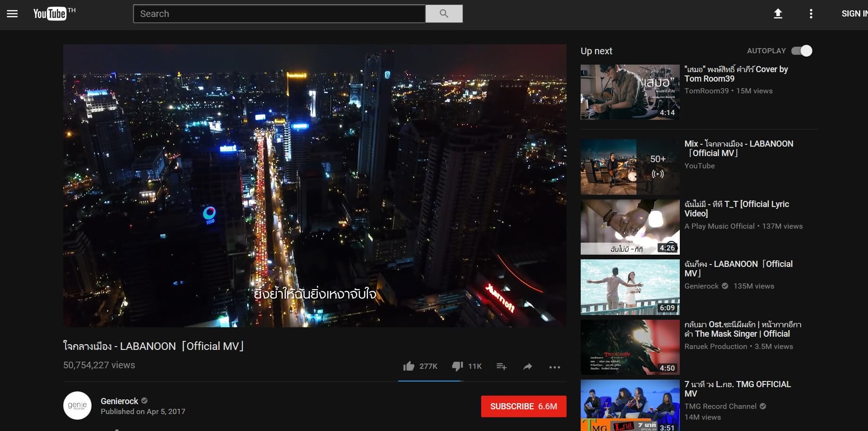Click TMG Record Channel verified checkmark
This screenshot has width=868, height=431.
[x=763, y=406]
